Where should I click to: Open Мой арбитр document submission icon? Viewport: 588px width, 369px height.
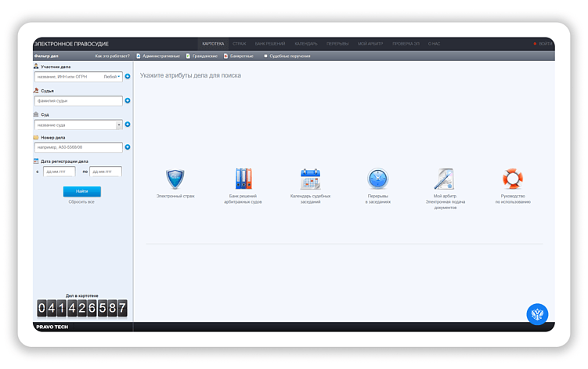(445, 179)
